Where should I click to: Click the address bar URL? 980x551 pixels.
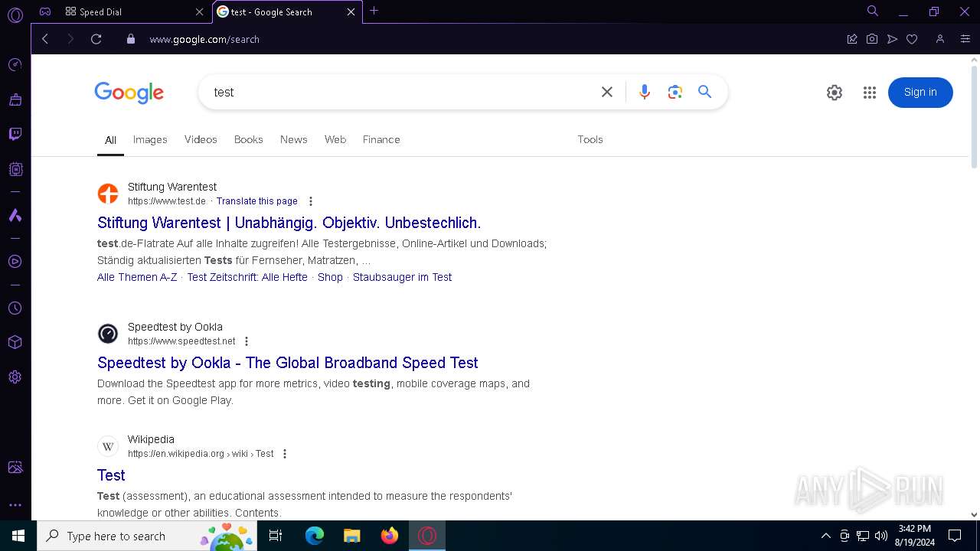204,39
